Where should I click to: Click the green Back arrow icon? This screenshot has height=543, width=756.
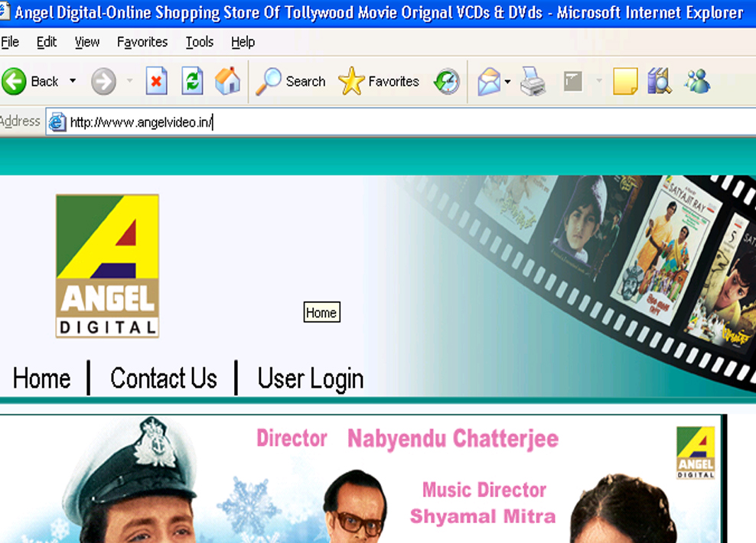(x=14, y=81)
